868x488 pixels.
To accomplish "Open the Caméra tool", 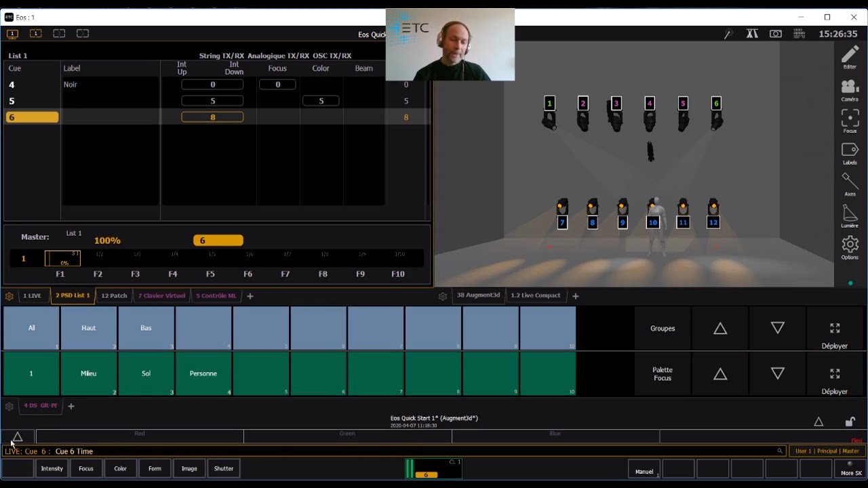I will point(850,89).
